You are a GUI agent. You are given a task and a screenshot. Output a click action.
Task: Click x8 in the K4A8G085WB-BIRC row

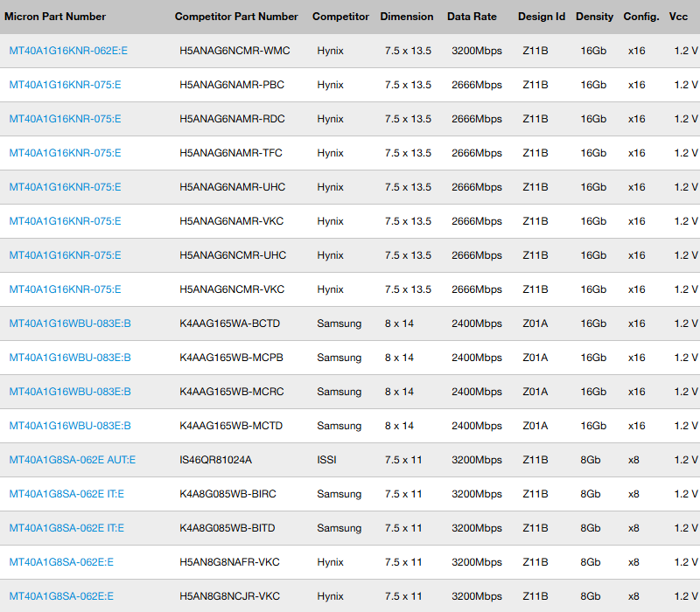633,494
